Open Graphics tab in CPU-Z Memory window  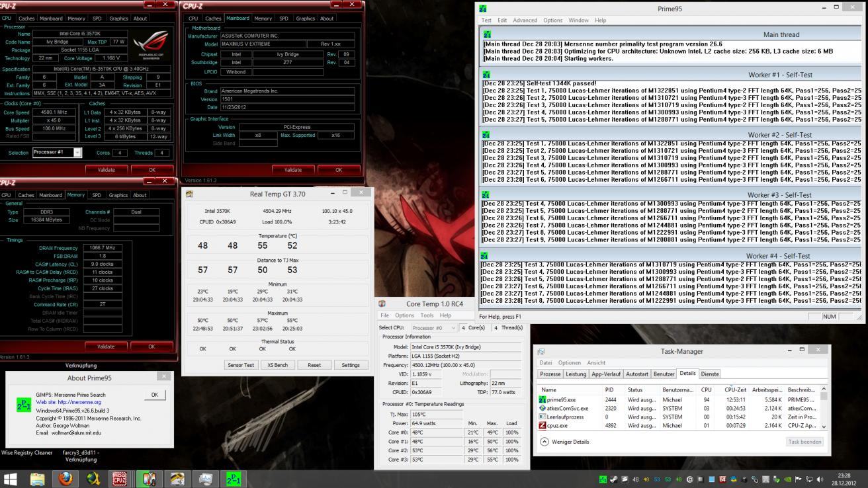[118, 195]
